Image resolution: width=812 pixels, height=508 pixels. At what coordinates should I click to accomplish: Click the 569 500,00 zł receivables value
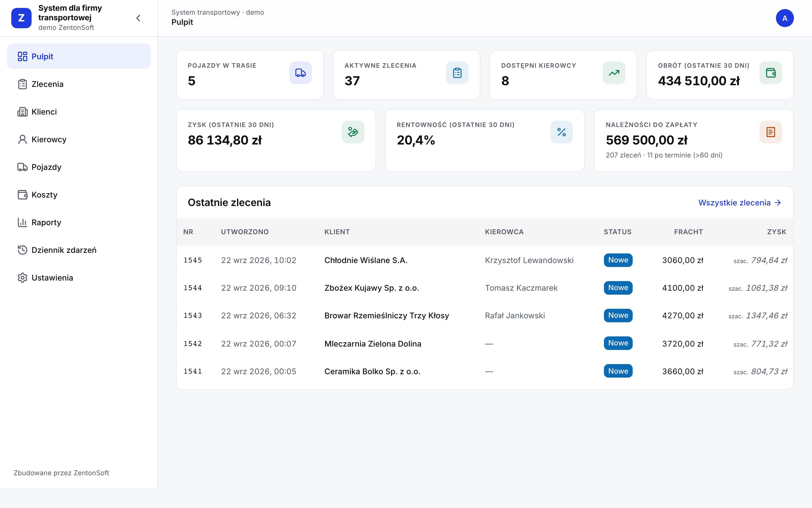pos(646,140)
